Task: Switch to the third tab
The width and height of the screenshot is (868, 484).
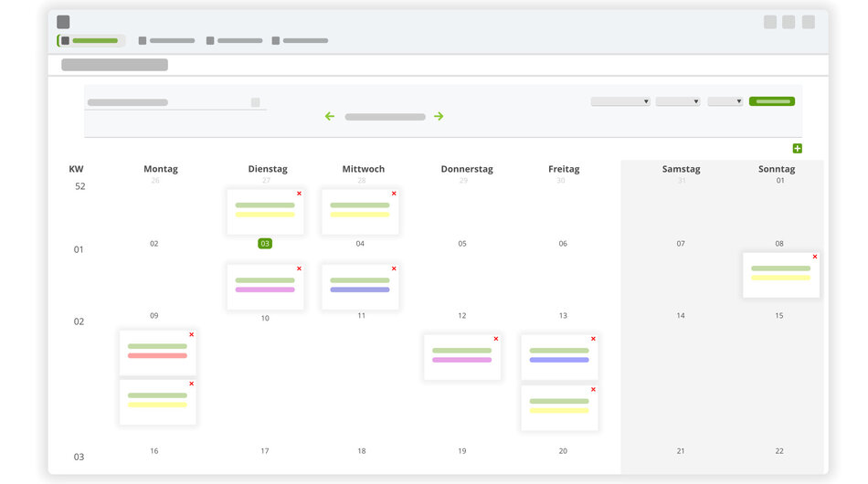Action: pos(234,40)
